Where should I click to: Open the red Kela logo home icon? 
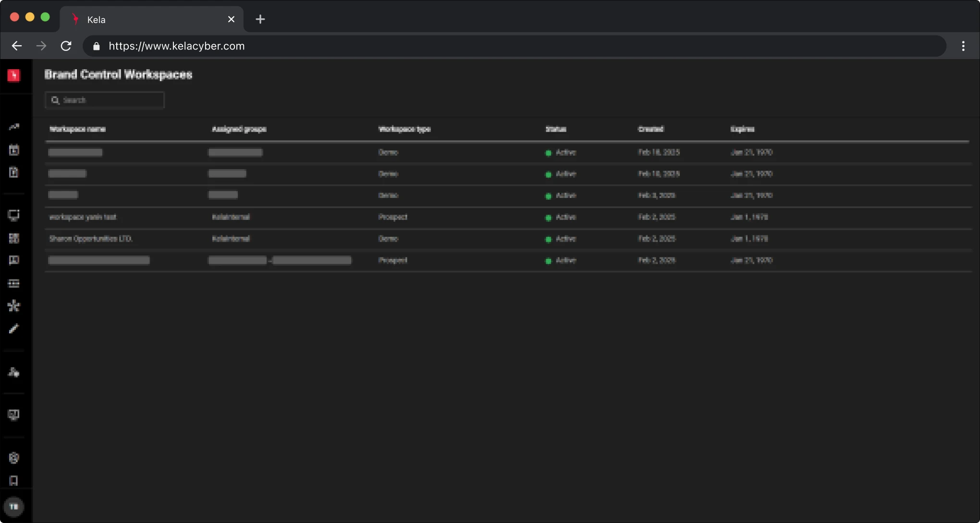coord(14,75)
